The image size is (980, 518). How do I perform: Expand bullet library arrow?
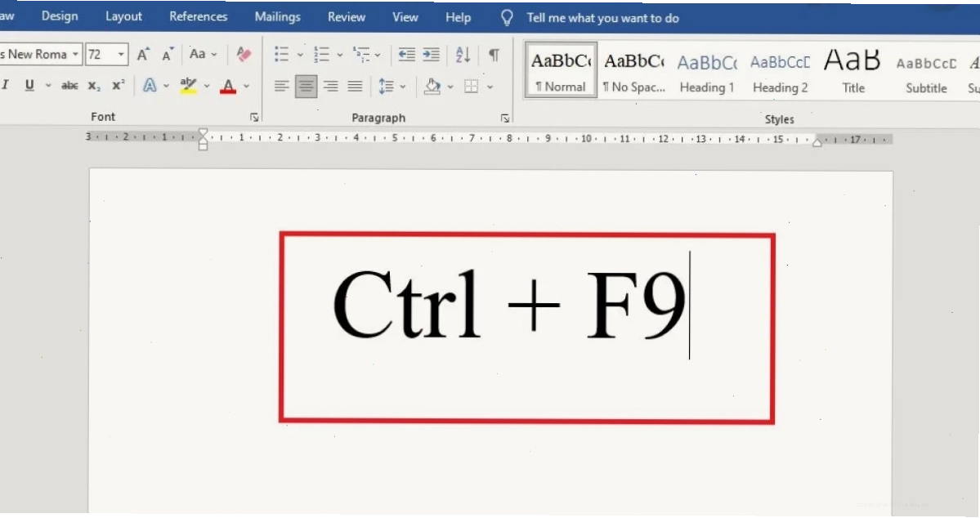tap(300, 55)
